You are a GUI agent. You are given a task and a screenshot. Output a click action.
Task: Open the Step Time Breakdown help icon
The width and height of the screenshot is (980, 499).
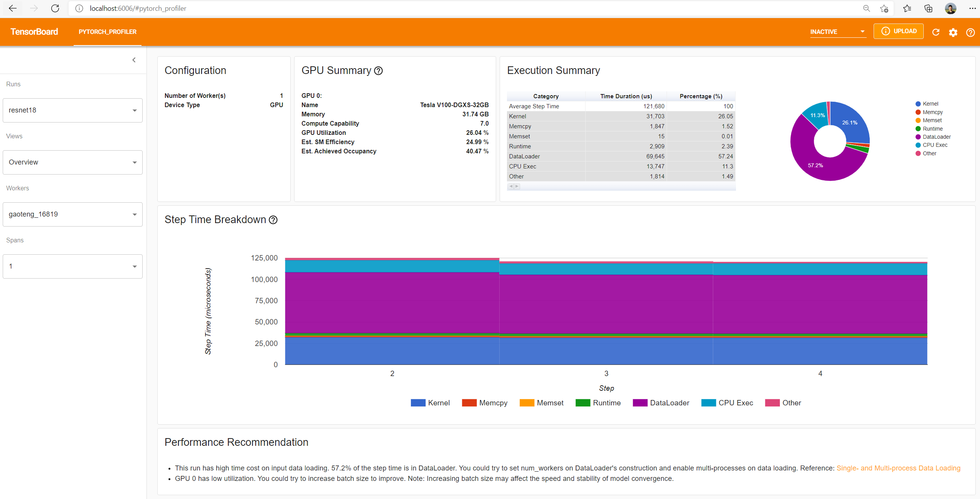click(x=273, y=220)
